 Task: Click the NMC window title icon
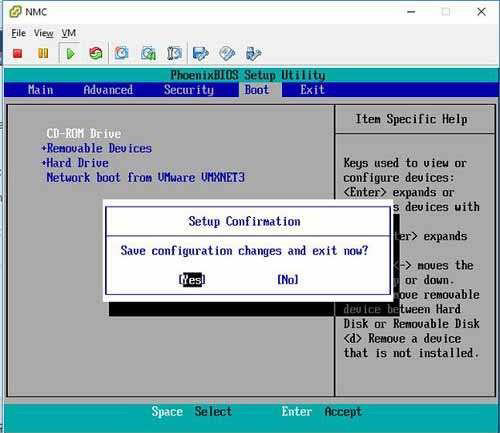15,12
